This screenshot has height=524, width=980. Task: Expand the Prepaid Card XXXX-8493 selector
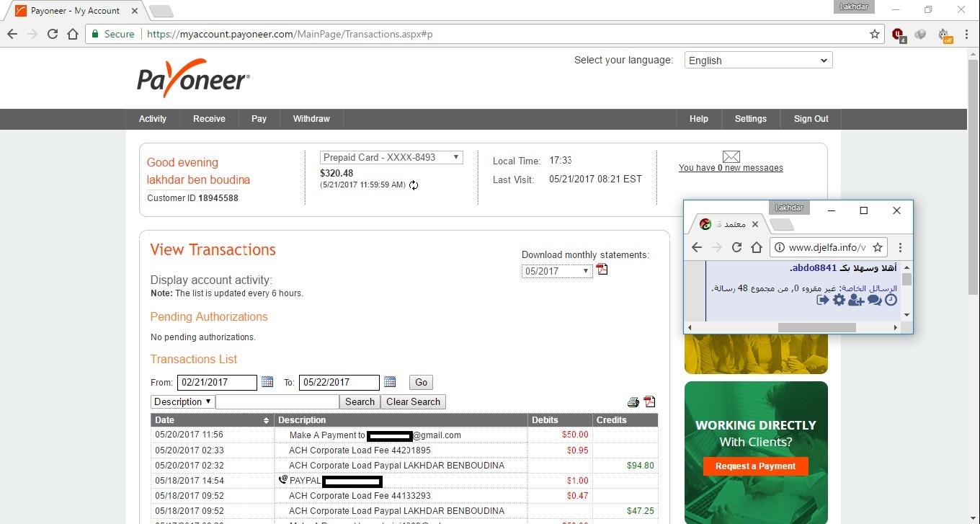[391, 157]
